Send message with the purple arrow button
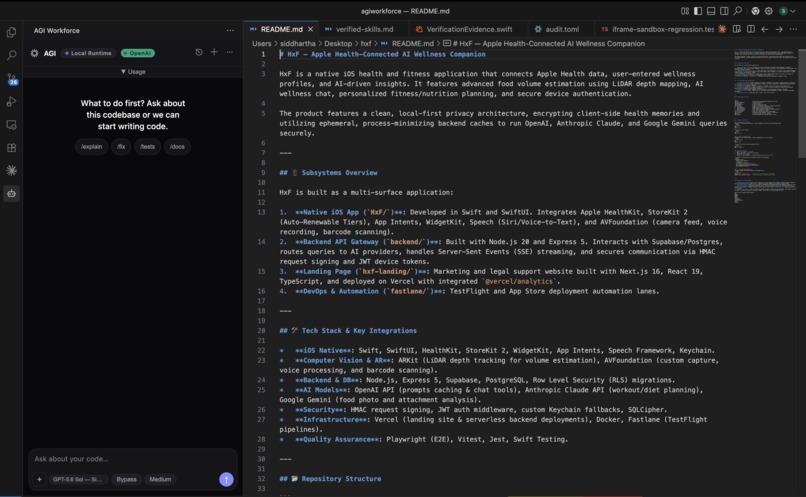The height and width of the screenshot is (497, 806). 226,479
